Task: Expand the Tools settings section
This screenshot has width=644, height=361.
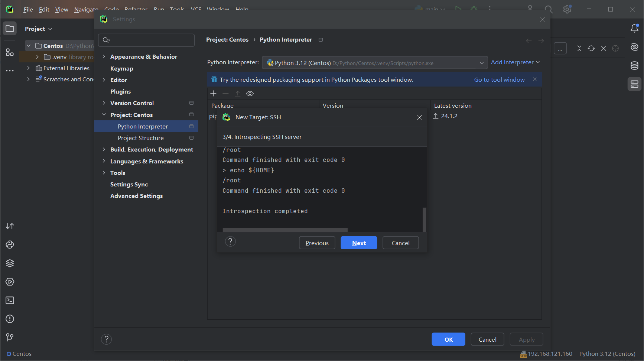Action: pos(104,173)
